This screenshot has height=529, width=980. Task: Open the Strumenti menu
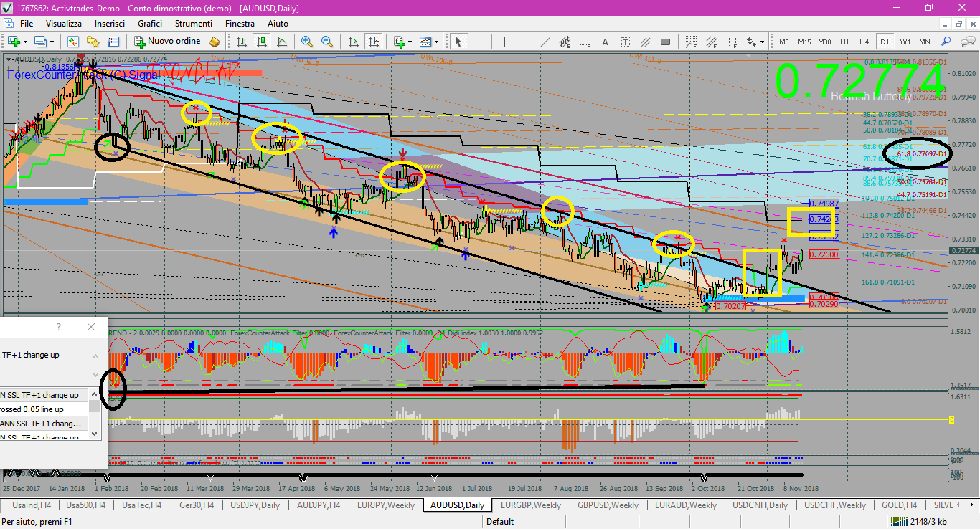pyautogui.click(x=194, y=24)
